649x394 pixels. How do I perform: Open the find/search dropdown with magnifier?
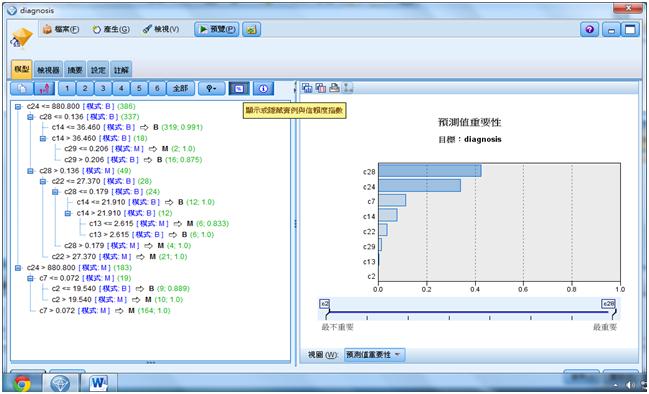pyautogui.click(x=211, y=89)
